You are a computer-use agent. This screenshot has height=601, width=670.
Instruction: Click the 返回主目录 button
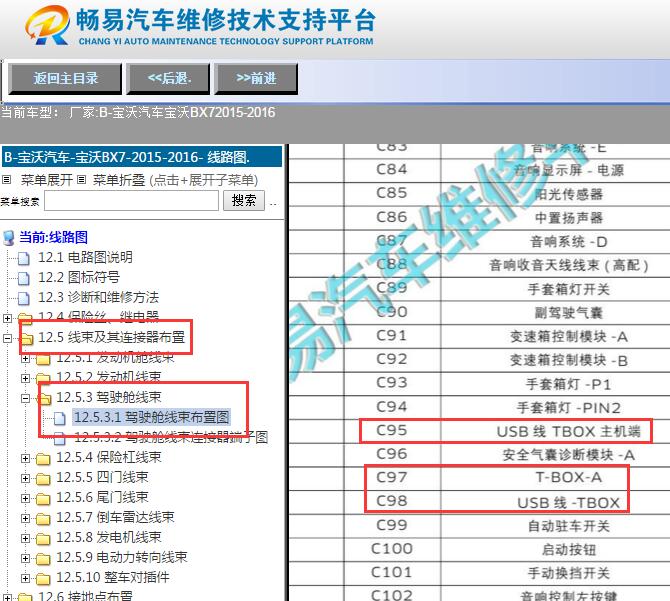click(x=65, y=79)
